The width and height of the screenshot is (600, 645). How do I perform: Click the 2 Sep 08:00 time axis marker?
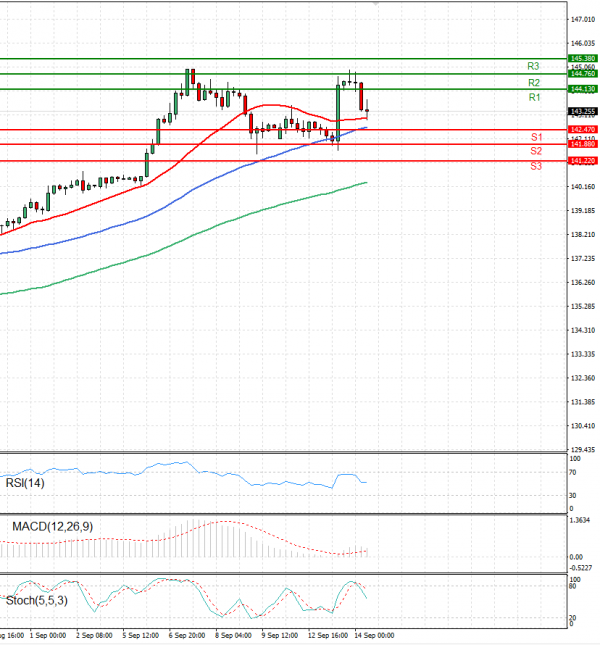pos(94,634)
